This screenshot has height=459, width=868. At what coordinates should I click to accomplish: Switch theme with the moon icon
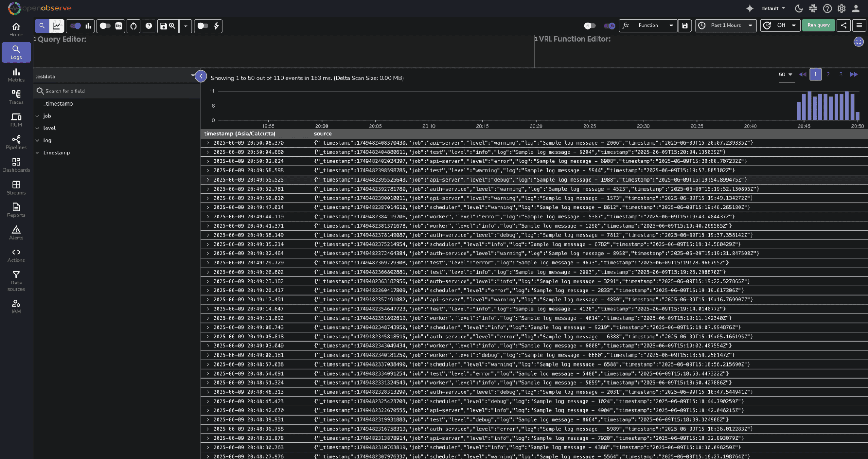(x=799, y=8)
